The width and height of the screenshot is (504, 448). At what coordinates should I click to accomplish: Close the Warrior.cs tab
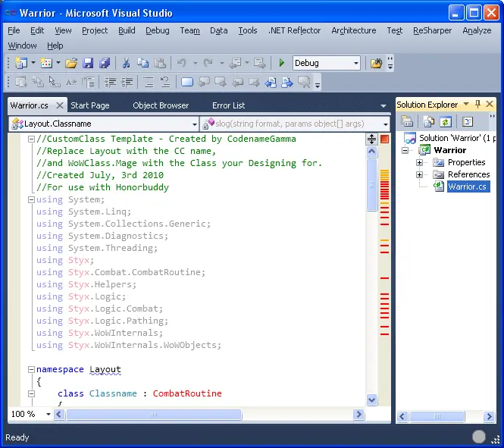[59, 105]
